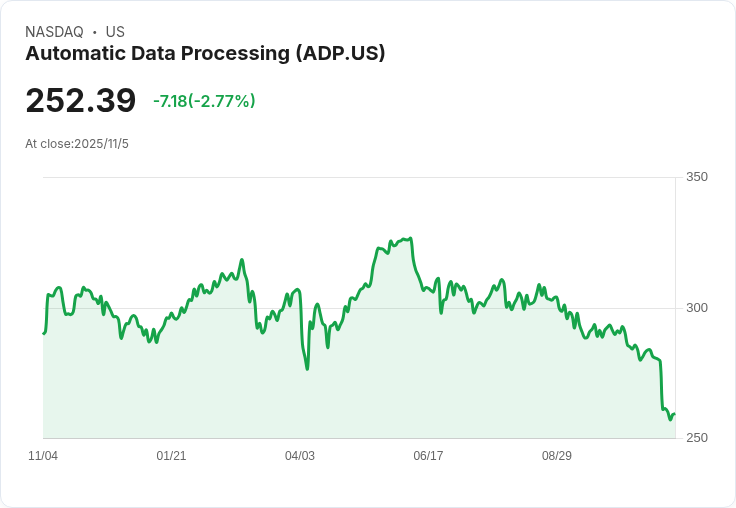Click the April low point on the chart line
Screen dimensions: 736x508
[307, 369]
